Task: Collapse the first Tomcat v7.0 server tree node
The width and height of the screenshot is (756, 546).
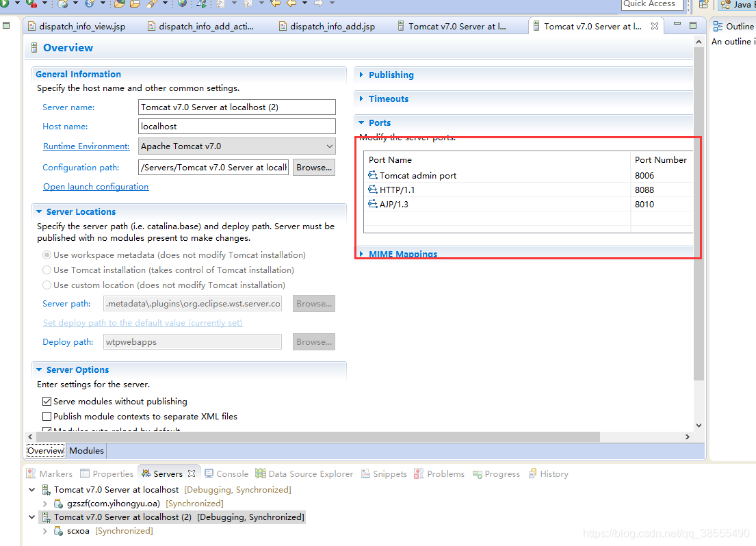Action: (x=32, y=490)
